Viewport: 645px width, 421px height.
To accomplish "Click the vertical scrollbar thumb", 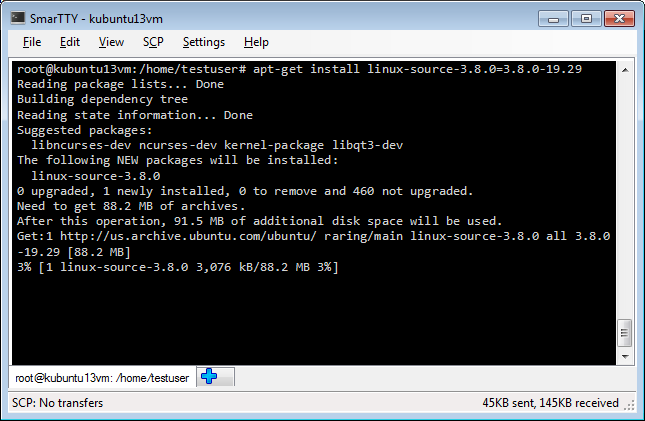I will pos(625,333).
